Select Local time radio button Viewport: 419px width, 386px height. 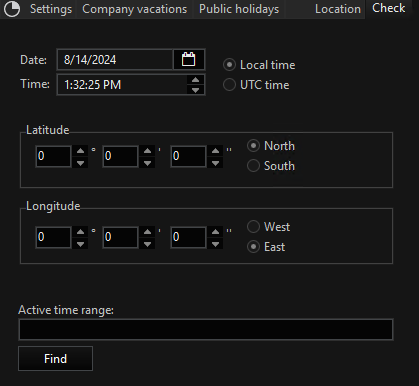(x=259, y=65)
